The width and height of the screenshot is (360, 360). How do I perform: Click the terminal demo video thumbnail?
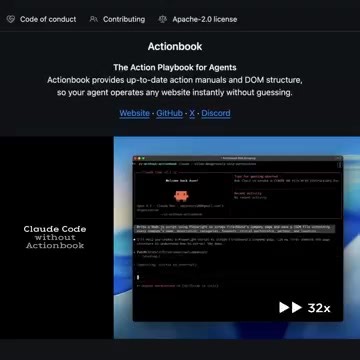[x=180, y=237]
